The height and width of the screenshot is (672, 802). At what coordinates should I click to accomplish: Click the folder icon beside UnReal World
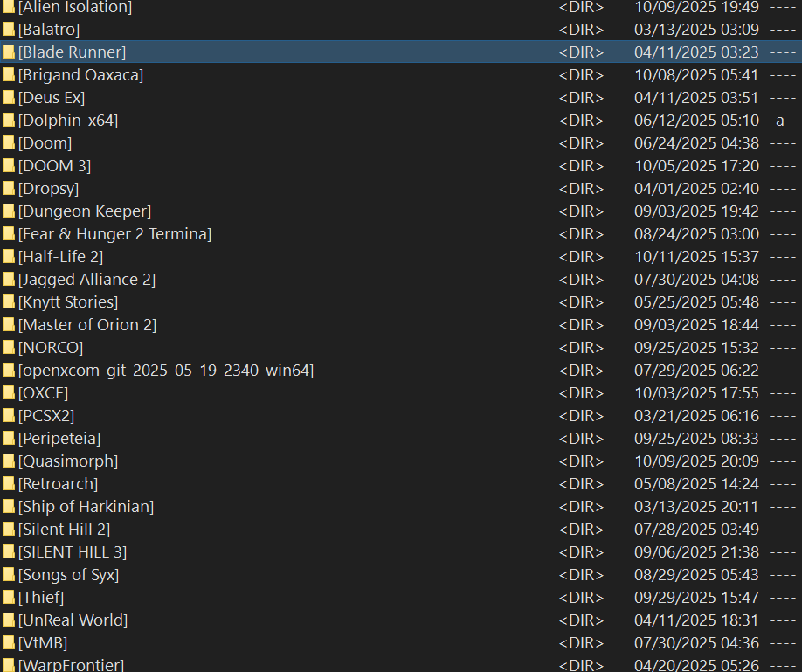point(9,620)
